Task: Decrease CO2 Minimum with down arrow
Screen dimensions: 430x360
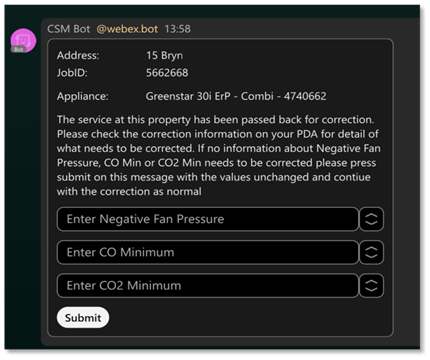Action: (x=371, y=290)
